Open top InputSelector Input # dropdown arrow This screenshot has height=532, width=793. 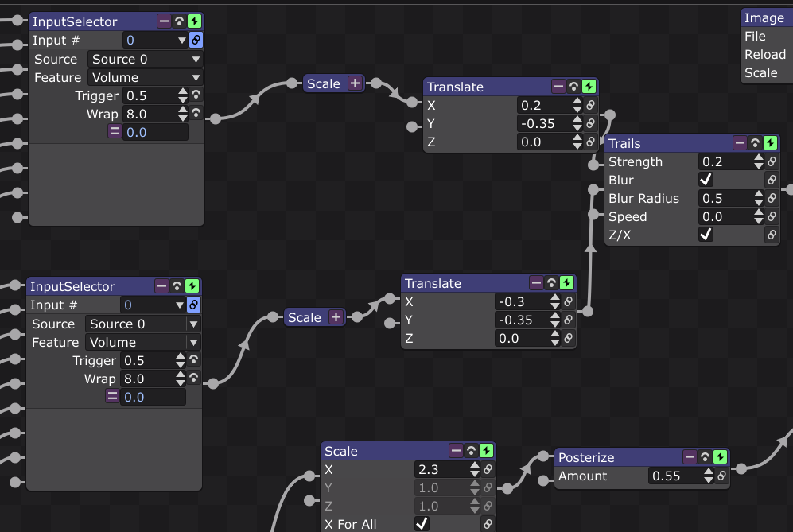coord(182,40)
